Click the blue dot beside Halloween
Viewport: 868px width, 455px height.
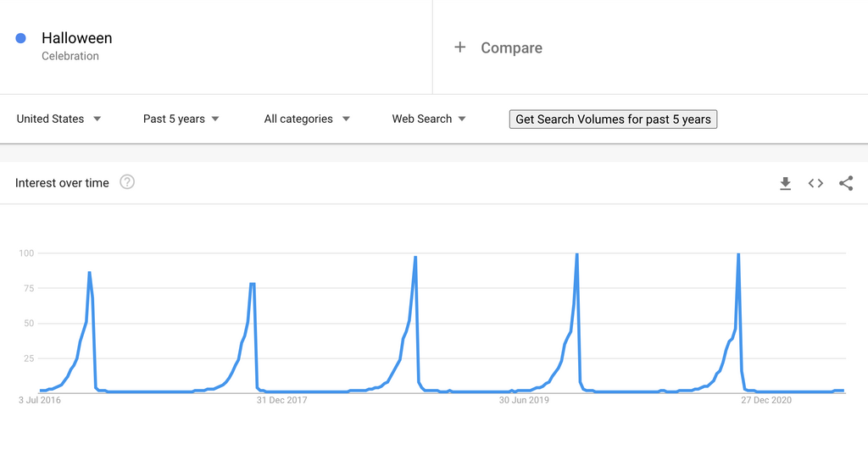(x=21, y=38)
